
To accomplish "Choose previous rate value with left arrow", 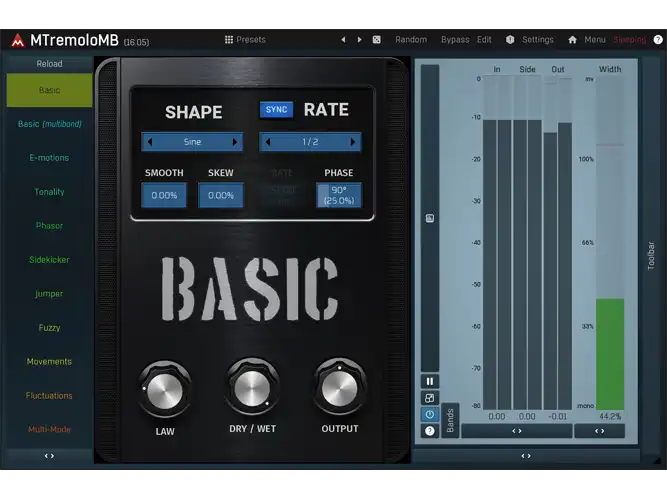I will point(268,142).
